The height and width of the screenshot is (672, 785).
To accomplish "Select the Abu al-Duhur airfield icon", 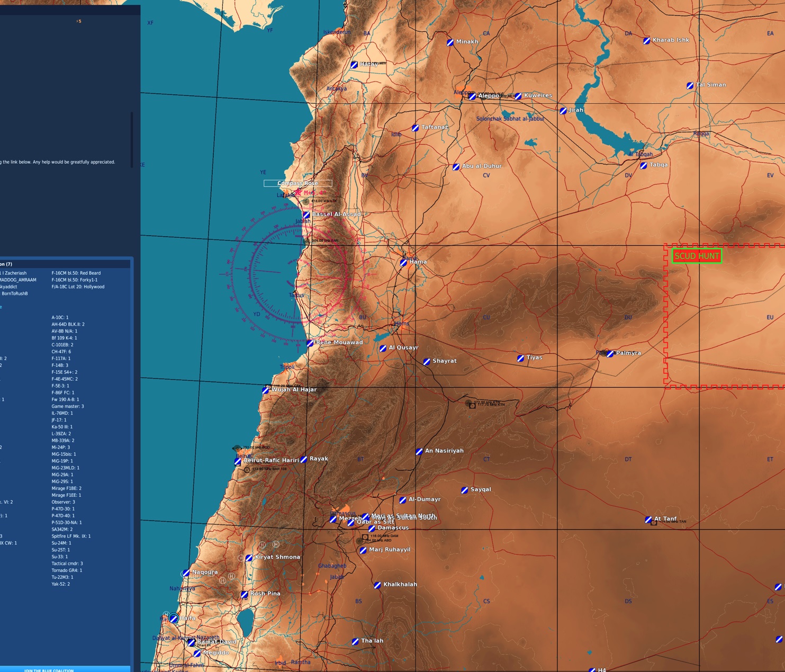I will pyautogui.click(x=456, y=167).
